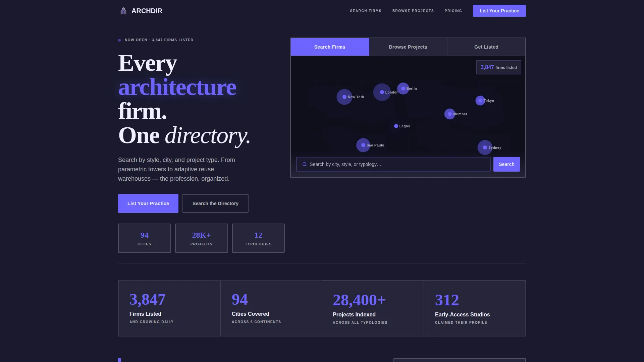
Task: Click the italic directory word in the headline
Action: click(208, 135)
